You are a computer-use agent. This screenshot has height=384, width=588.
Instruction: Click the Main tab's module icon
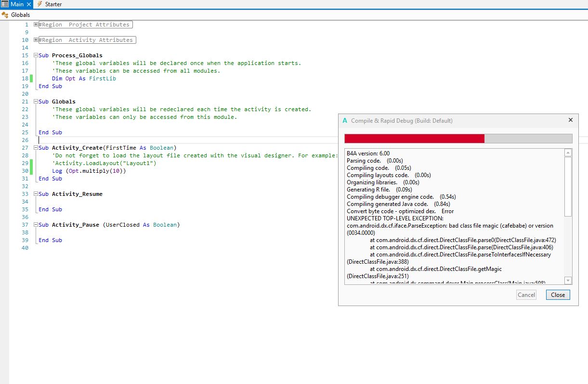(5, 4)
